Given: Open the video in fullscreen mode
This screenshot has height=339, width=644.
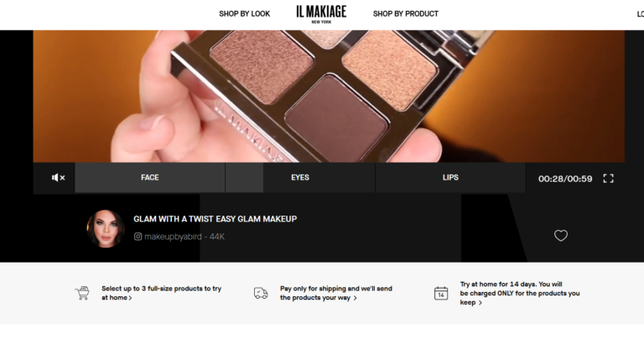Looking at the screenshot, I should pyautogui.click(x=608, y=179).
